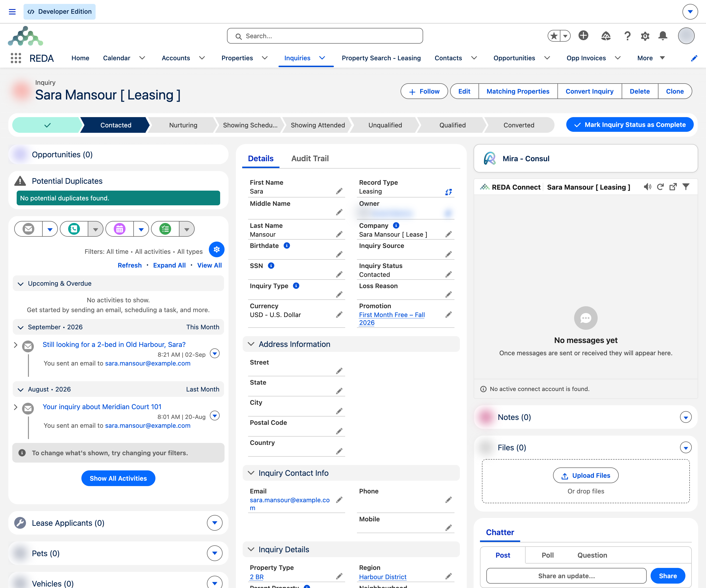706x588 pixels.
Task: Edit the Email field pencil
Action: pyautogui.click(x=339, y=500)
